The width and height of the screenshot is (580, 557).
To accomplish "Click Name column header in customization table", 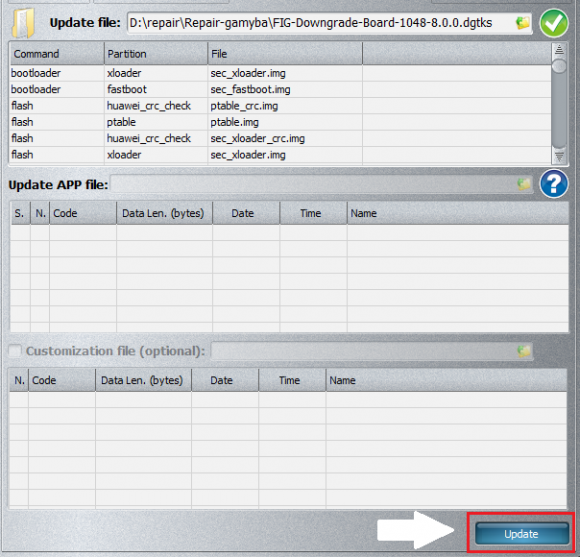I will pos(446,380).
